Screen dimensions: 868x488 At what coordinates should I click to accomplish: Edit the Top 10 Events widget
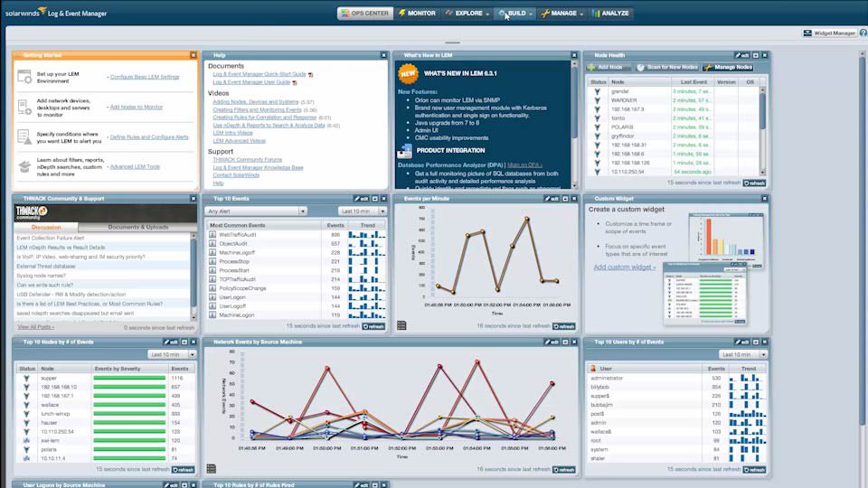(361, 199)
